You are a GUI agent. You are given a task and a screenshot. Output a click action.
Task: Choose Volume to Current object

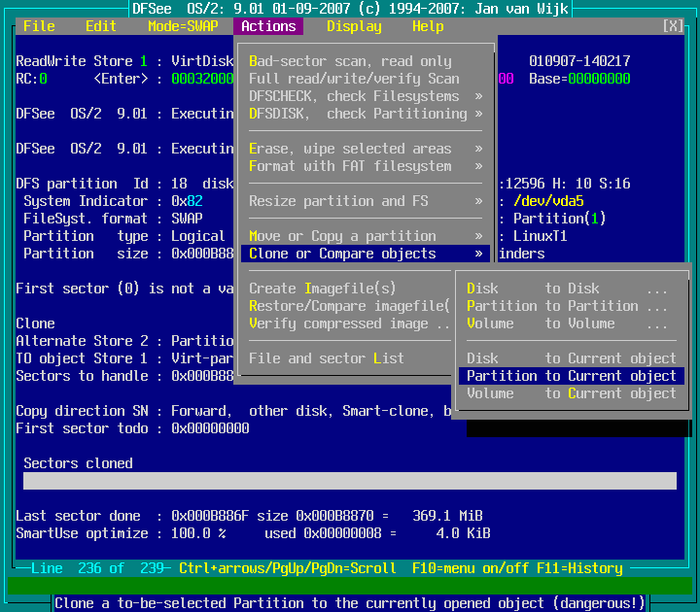click(x=571, y=393)
